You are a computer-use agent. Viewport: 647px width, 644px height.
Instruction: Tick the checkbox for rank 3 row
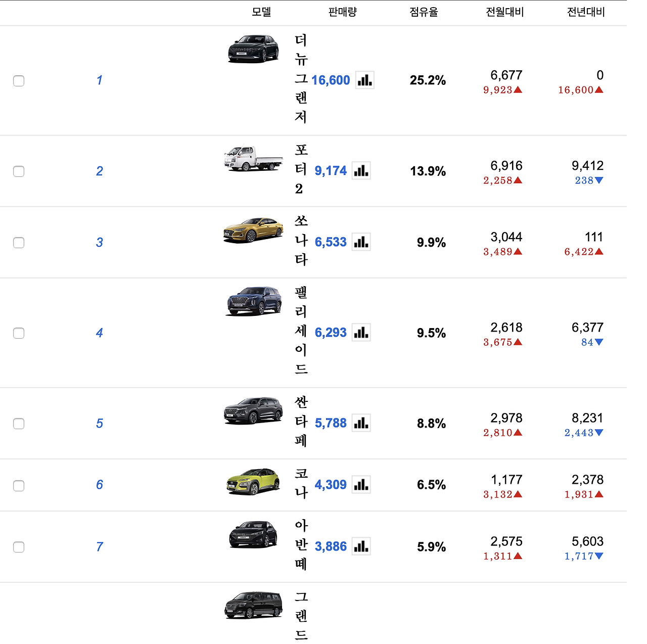click(x=19, y=243)
